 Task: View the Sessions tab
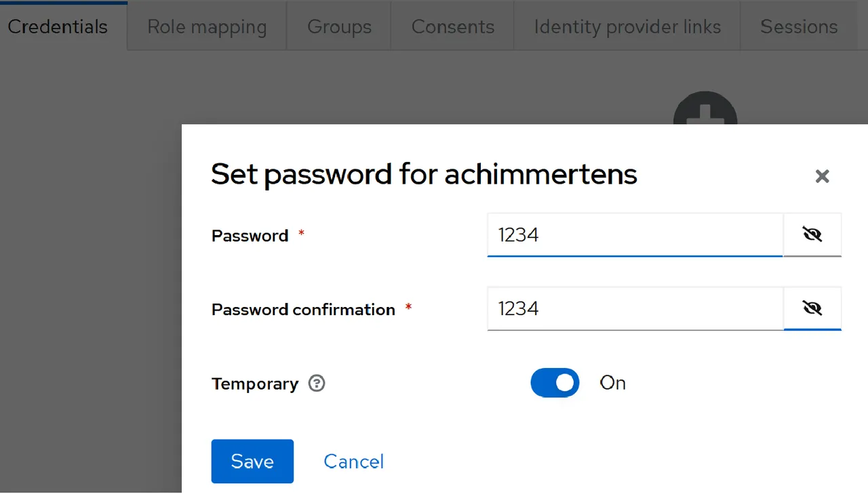[799, 26]
